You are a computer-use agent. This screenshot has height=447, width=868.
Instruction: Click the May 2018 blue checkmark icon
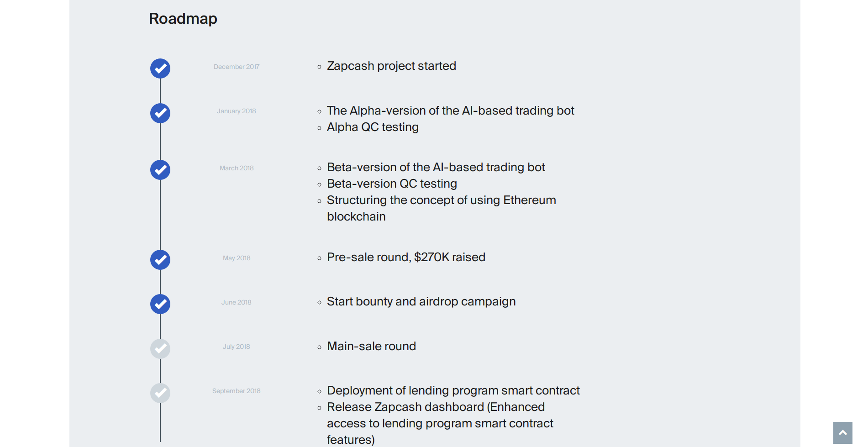(x=160, y=260)
